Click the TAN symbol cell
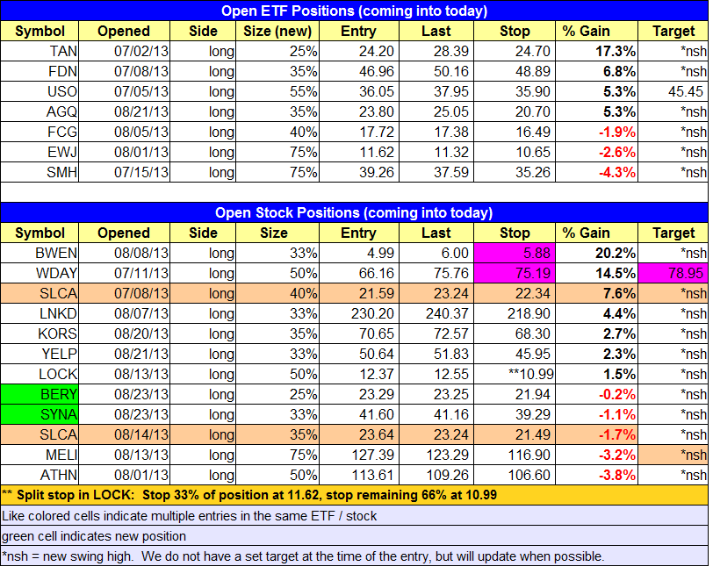Screen dimensions: 713x588 [x=40, y=52]
